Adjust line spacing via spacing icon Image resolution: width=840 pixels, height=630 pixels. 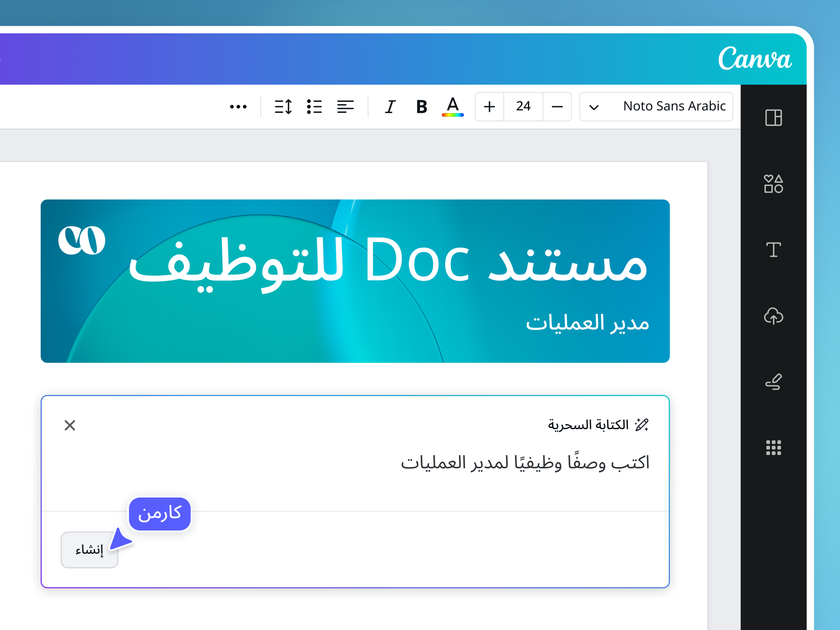coord(282,107)
